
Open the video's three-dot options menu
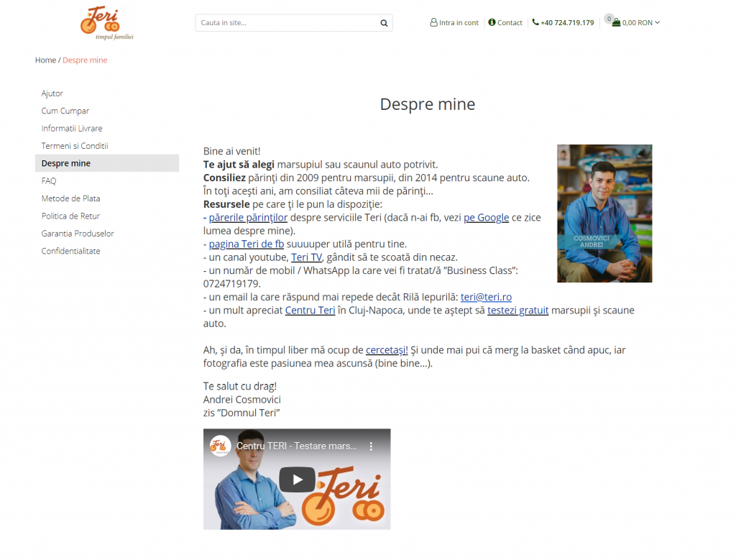point(371,446)
